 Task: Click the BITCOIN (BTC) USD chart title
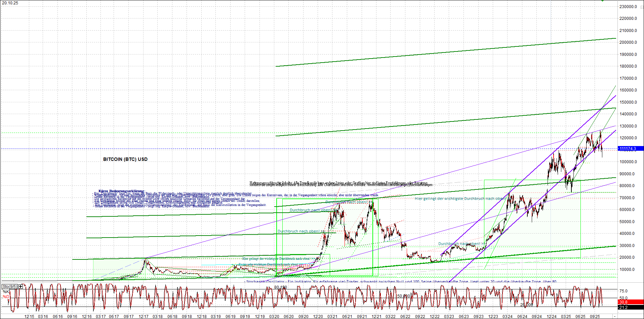coord(125,159)
